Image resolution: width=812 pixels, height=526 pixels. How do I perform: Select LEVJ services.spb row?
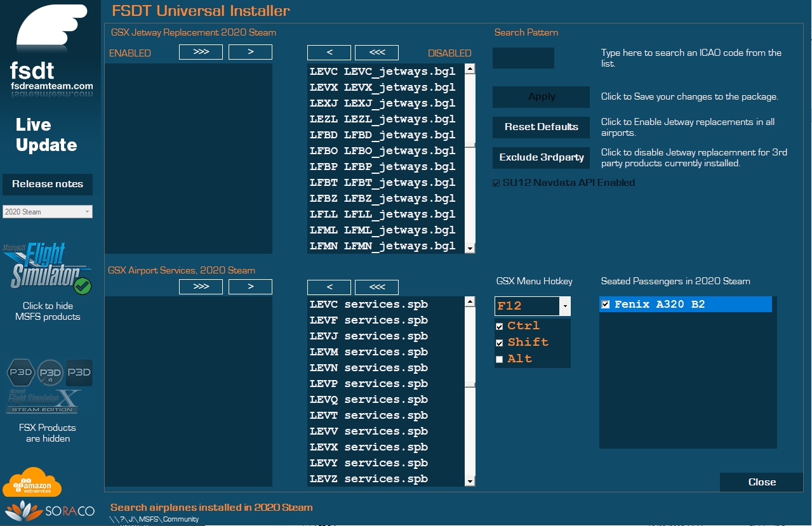[386, 336]
